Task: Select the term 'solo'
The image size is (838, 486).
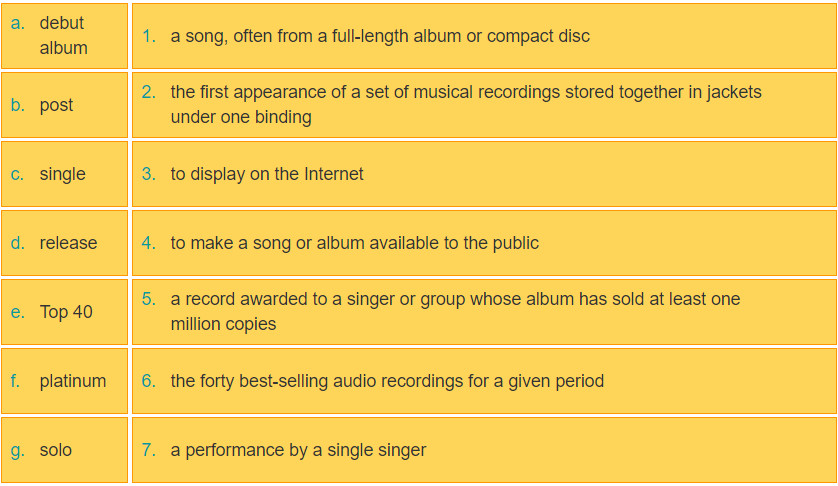Action: pos(56,450)
